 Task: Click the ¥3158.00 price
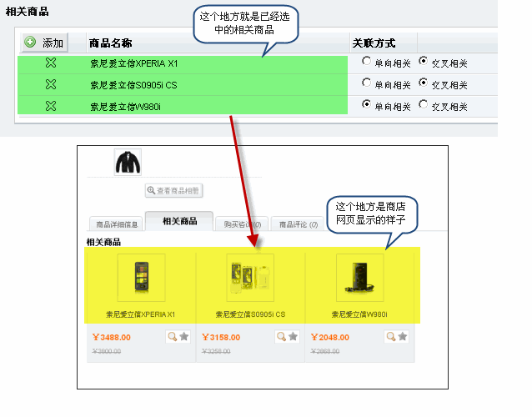pyautogui.click(x=221, y=337)
